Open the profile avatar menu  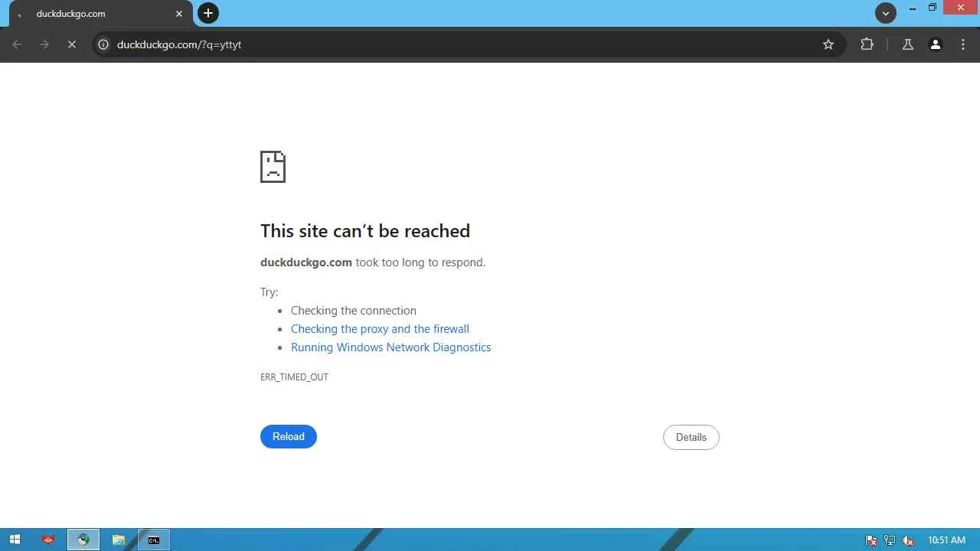click(x=936, y=44)
